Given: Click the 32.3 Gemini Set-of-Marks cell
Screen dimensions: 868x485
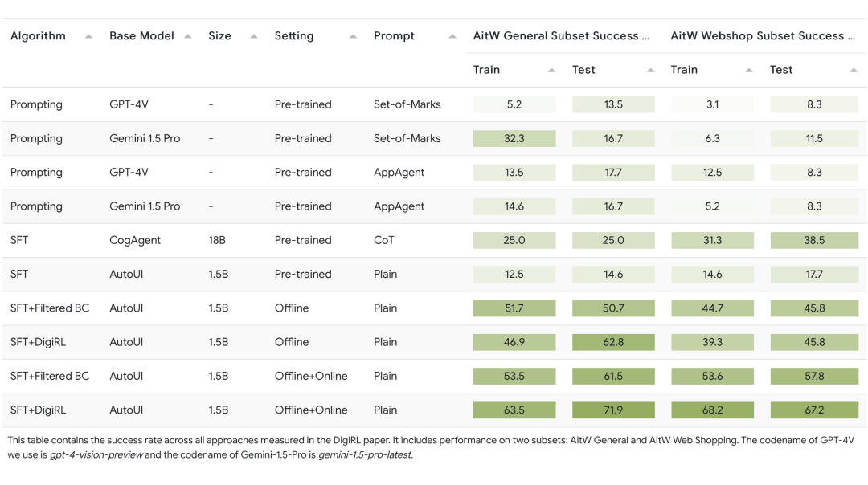Looking at the screenshot, I should [514, 138].
